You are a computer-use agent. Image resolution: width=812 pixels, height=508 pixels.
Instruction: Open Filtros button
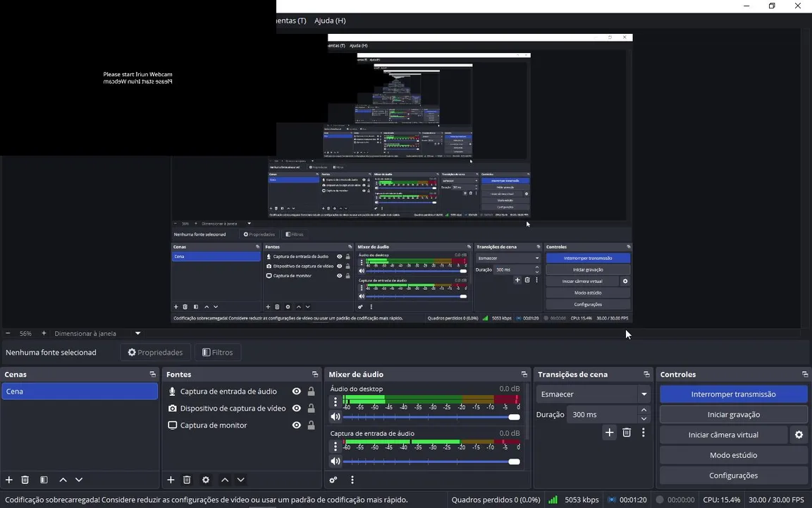click(x=218, y=353)
